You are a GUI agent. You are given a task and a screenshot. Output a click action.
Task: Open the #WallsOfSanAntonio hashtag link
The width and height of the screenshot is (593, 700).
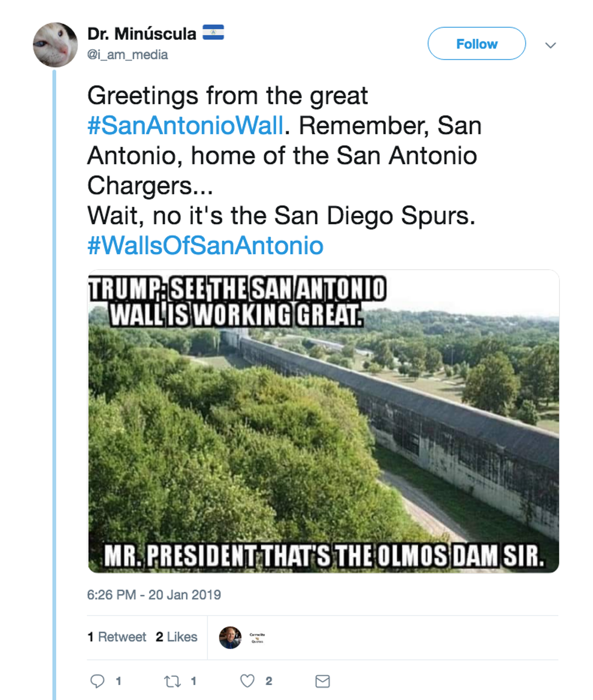click(x=206, y=246)
